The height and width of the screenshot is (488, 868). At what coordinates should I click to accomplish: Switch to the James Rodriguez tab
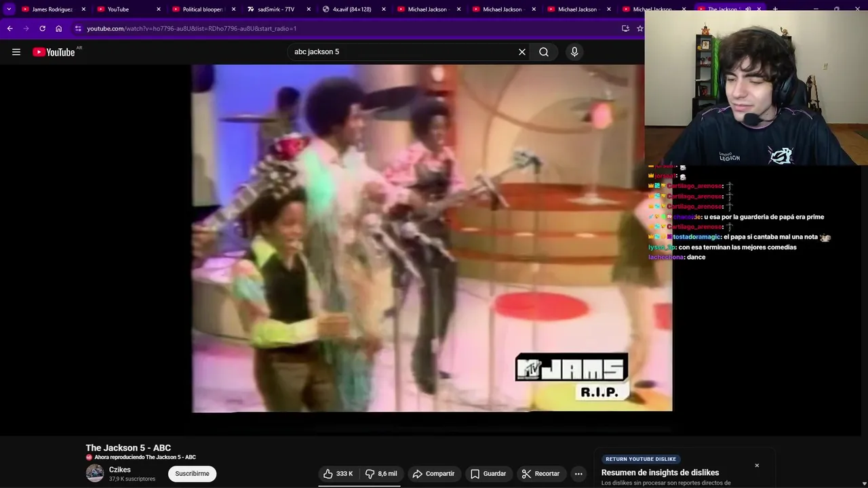pos(51,9)
